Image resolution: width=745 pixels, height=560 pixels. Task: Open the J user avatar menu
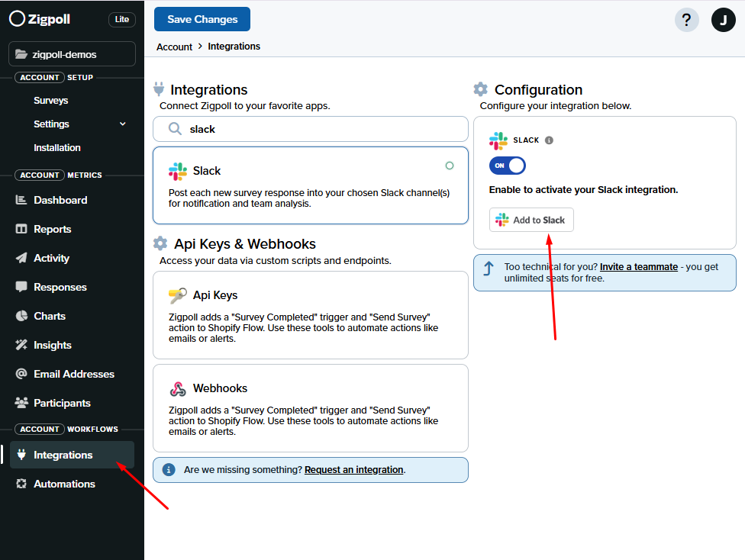click(x=723, y=20)
